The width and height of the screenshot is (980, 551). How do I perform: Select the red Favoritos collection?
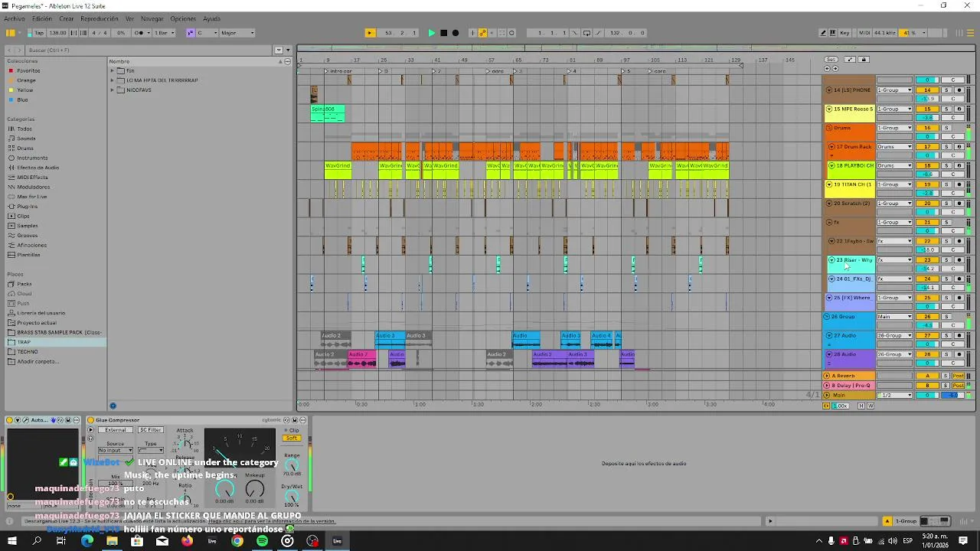(28, 70)
